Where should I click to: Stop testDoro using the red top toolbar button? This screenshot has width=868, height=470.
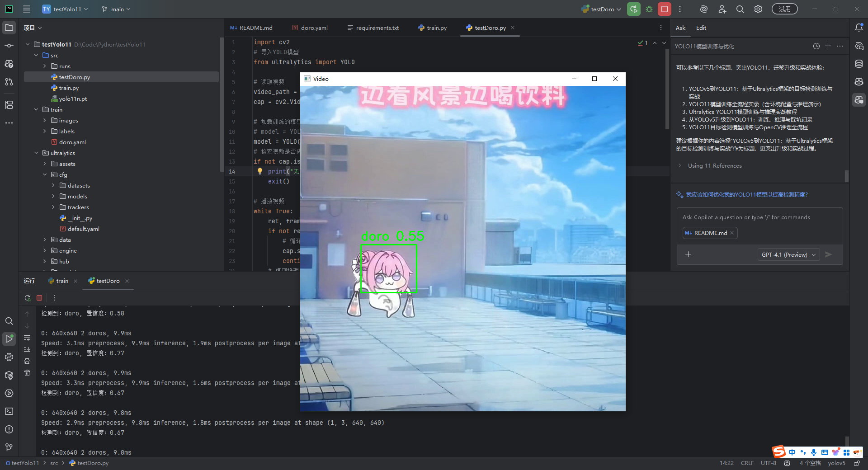coord(665,9)
